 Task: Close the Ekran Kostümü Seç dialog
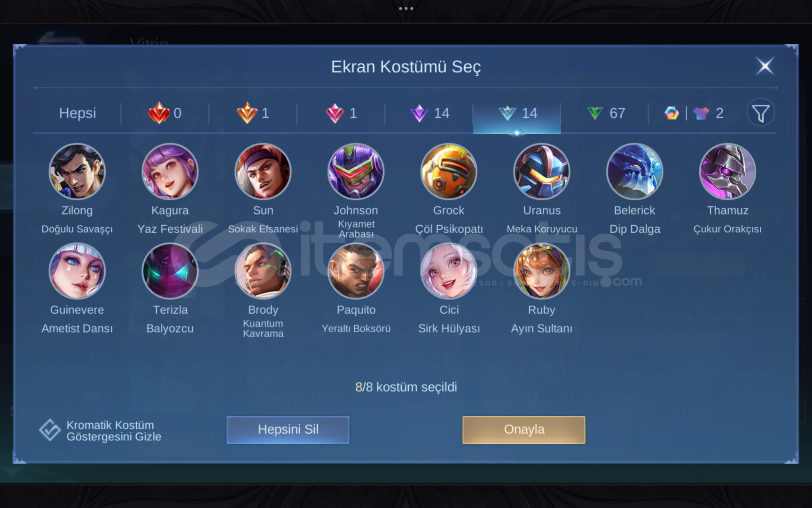coord(765,66)
